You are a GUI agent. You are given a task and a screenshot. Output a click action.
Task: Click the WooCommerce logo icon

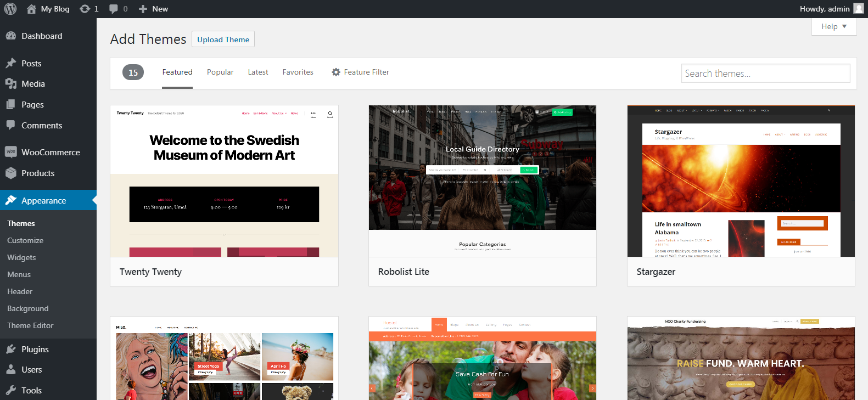tap(11, 152)
